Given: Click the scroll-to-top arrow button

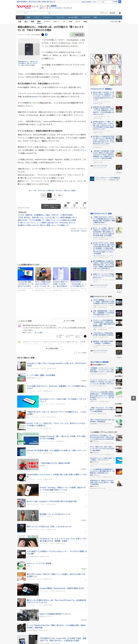Looking at the screenshot, I should [133, 398].
